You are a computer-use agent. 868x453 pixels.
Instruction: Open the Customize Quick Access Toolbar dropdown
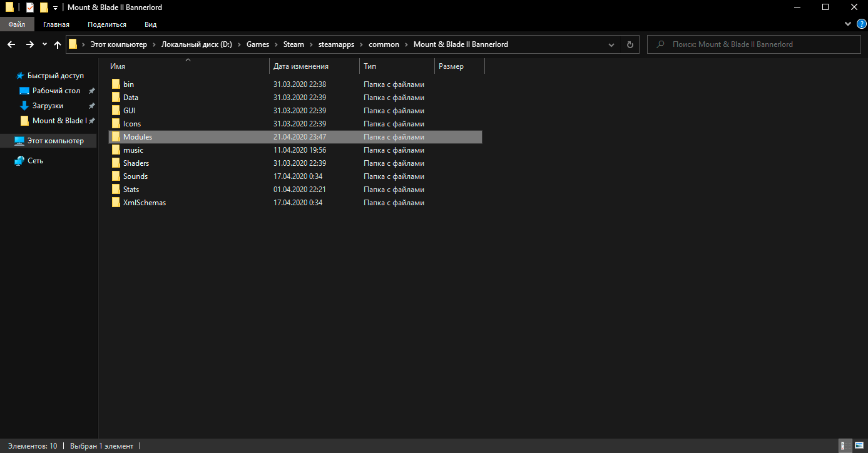(x=55, y=8)
